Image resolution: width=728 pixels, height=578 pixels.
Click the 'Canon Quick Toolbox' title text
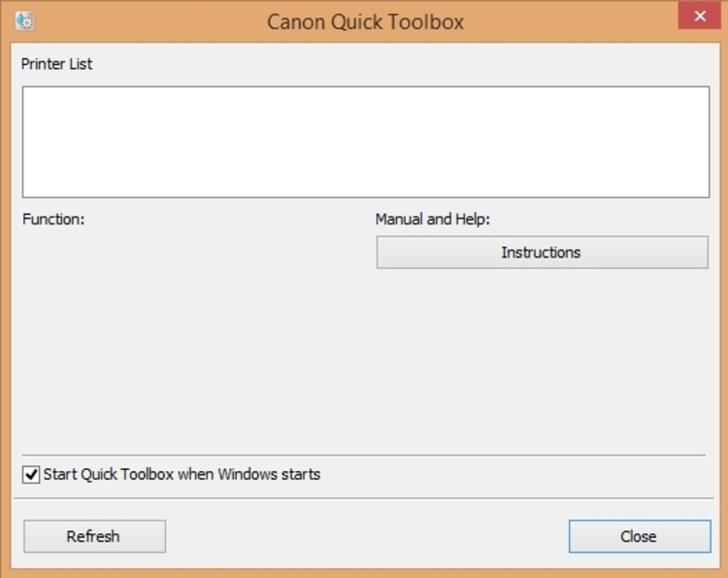(365, 21)
